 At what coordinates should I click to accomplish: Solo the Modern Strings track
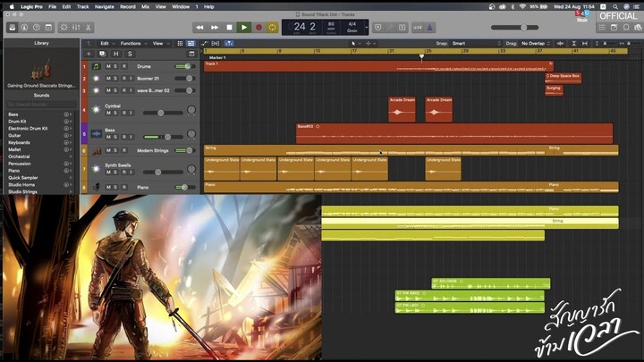[115, 150]
